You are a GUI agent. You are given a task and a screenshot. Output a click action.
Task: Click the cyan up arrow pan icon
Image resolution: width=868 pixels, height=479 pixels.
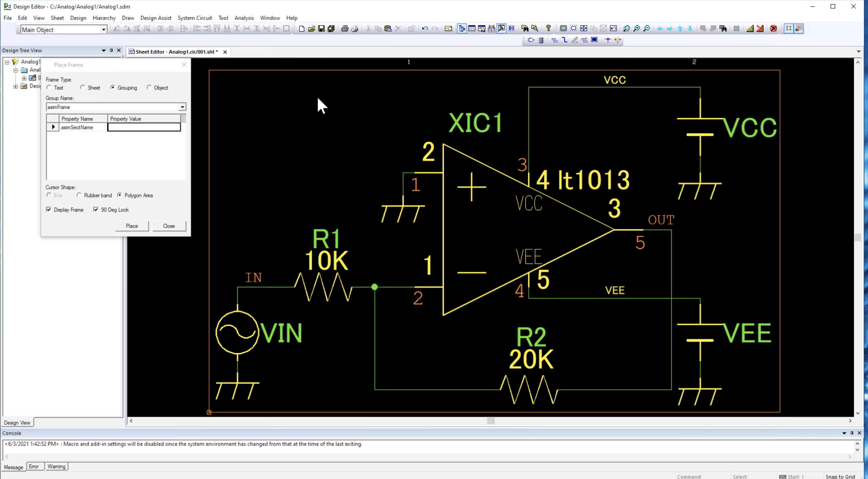tap(680, 29)
